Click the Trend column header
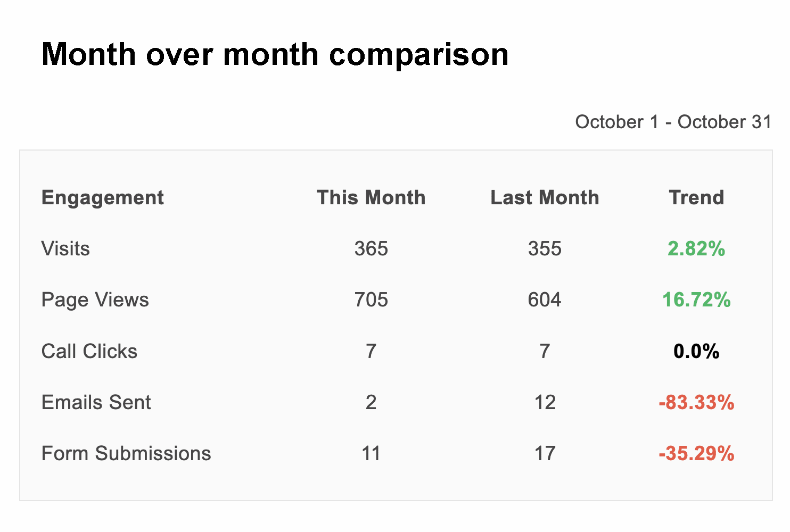Image resolution: width=790 pixels, height=532 pixels. pyautogui.click(x=696, y=197)
